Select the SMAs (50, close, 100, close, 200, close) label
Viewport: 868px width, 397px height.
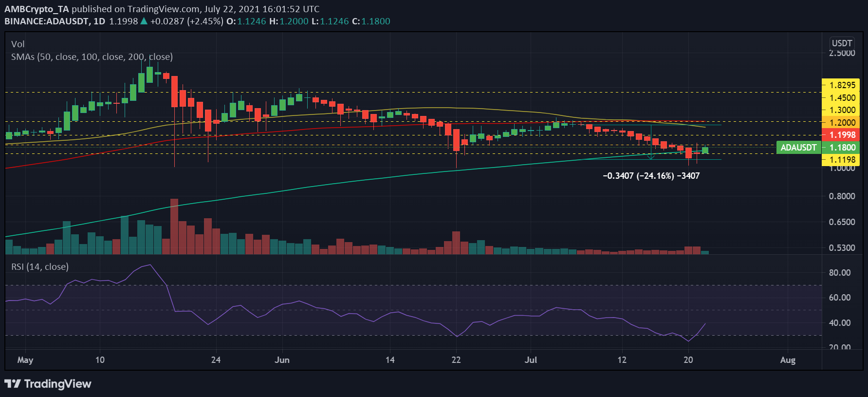(x=92, y=57)
